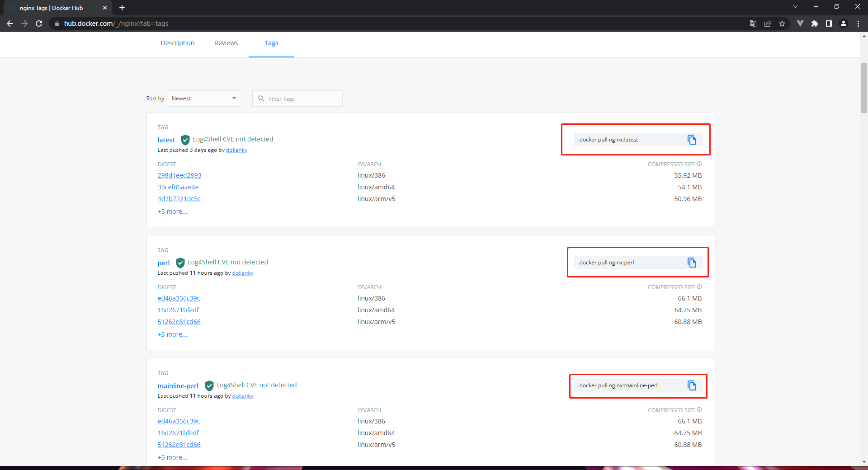The height and width of the screenshot is (470, 868).
Task: Open the browser extensions puzzle icon
Action: [x=815, y=23]
